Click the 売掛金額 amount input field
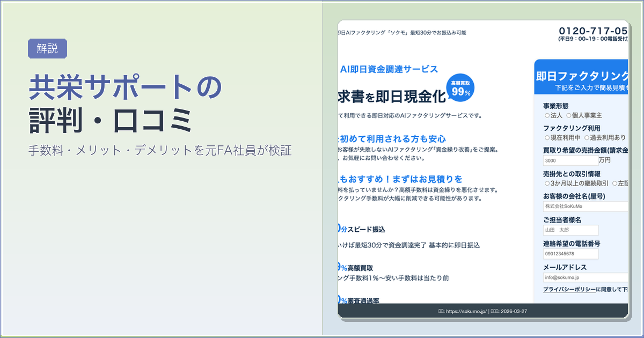This screenshot has width=644, height=338. 570,160
